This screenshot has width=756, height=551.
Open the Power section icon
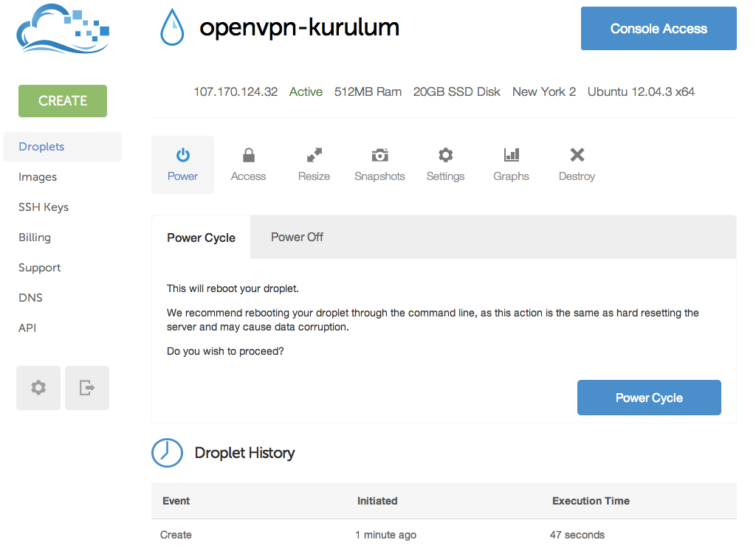(x=183, y=155)
